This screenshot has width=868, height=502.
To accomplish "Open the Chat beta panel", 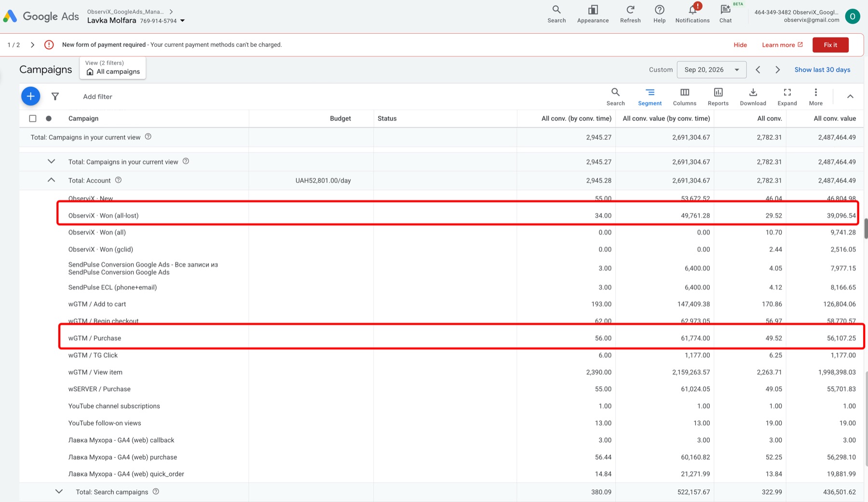I will [x=725, y=14].
